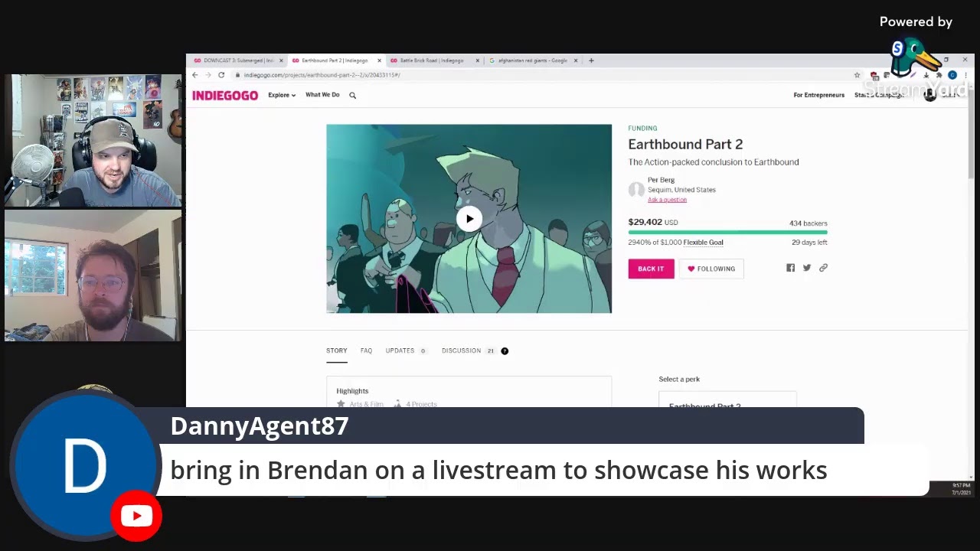Play the Earthbound Part 2 campaign video
980x551 pixels.
469,219
